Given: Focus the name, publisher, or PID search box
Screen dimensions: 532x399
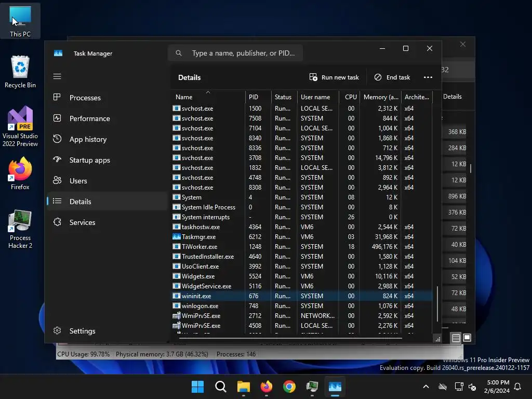Looking at the screenshot, I should pos(235,54).
